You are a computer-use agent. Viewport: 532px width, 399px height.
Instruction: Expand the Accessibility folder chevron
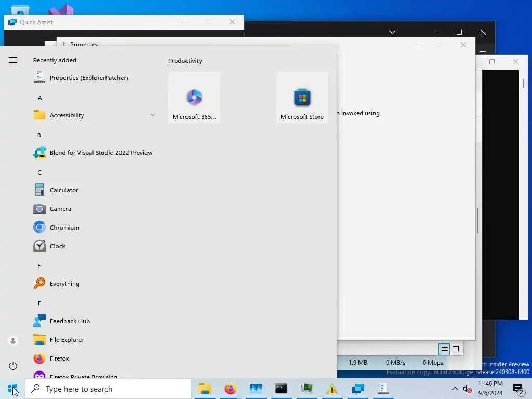point(153,115)
